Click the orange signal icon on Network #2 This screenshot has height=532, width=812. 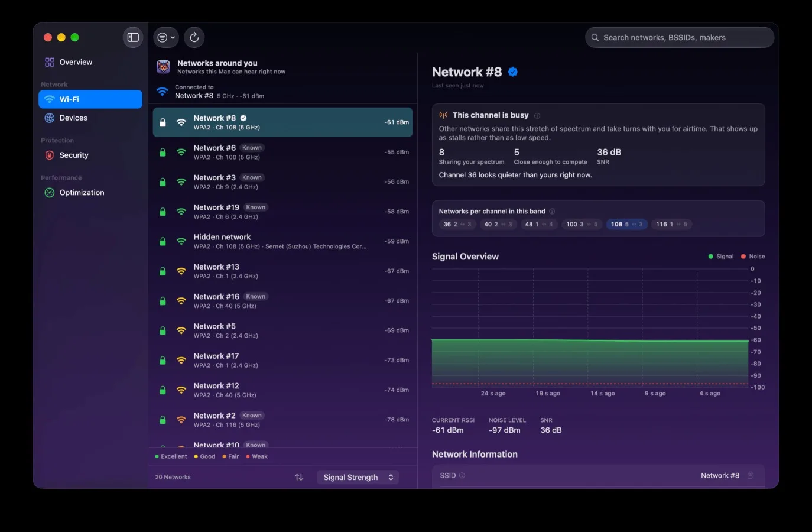tap(181, 420)
